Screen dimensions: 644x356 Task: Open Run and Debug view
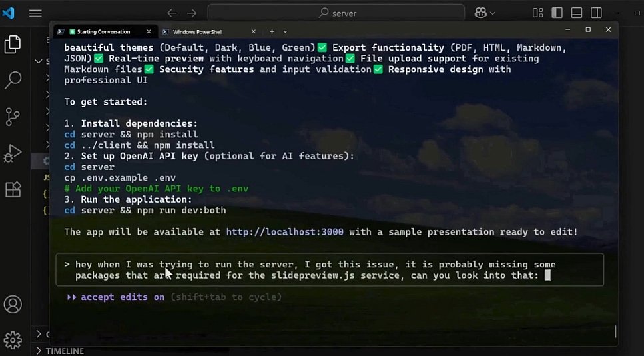coord(13,153)
